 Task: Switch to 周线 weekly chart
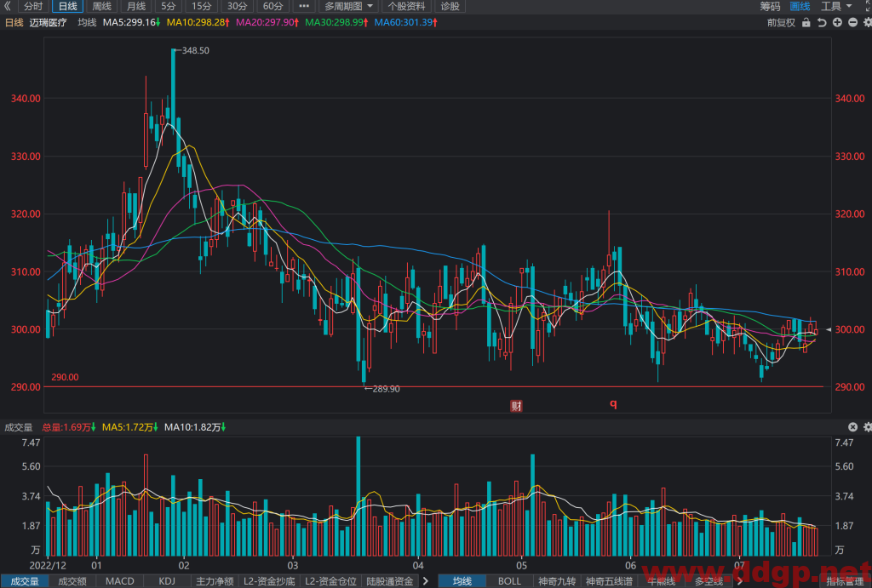(x=102, y=6)
